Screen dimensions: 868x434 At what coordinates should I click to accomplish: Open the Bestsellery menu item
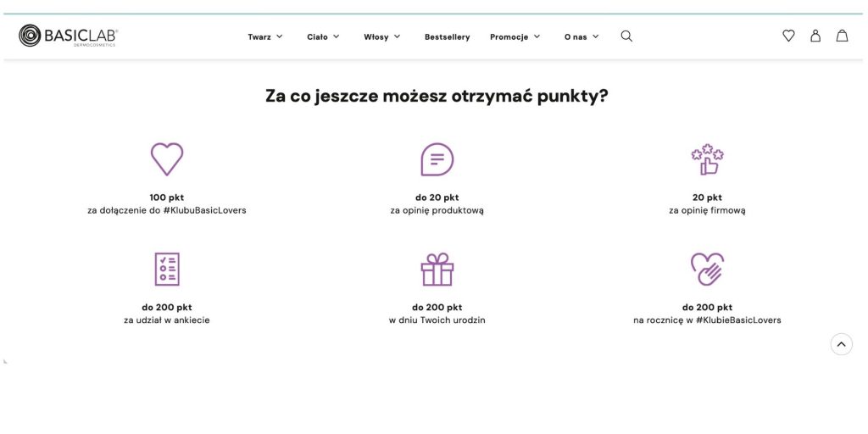coord(447,37)
